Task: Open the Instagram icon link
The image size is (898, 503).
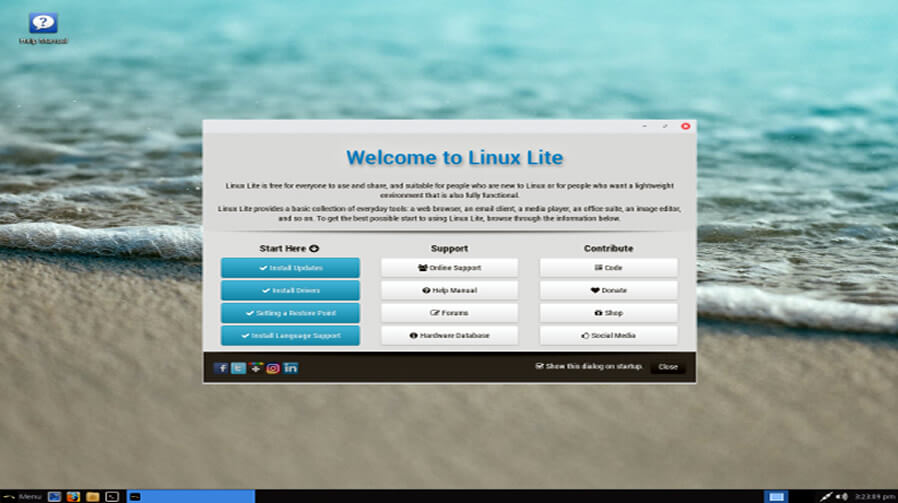Action: coord(273,368)
